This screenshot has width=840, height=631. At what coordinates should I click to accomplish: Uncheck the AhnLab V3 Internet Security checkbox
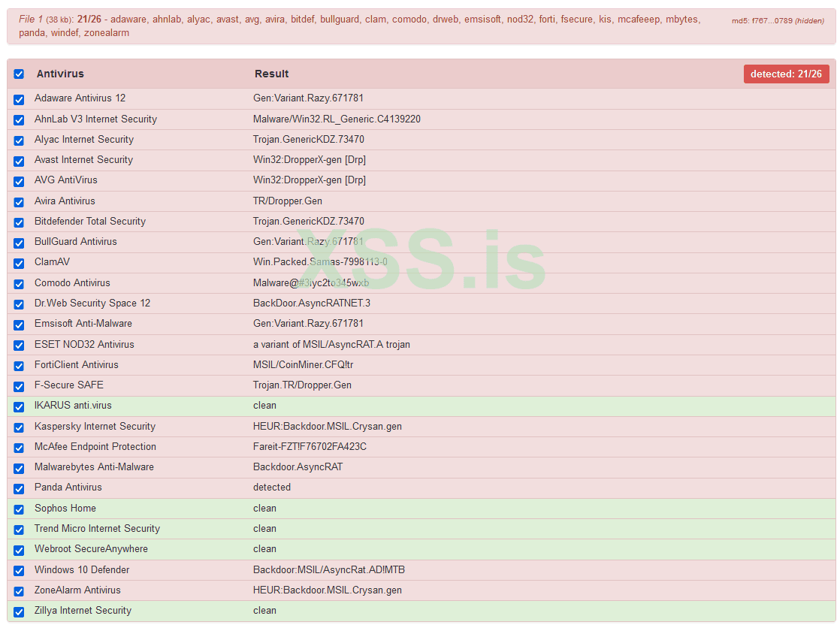(19, 120)
